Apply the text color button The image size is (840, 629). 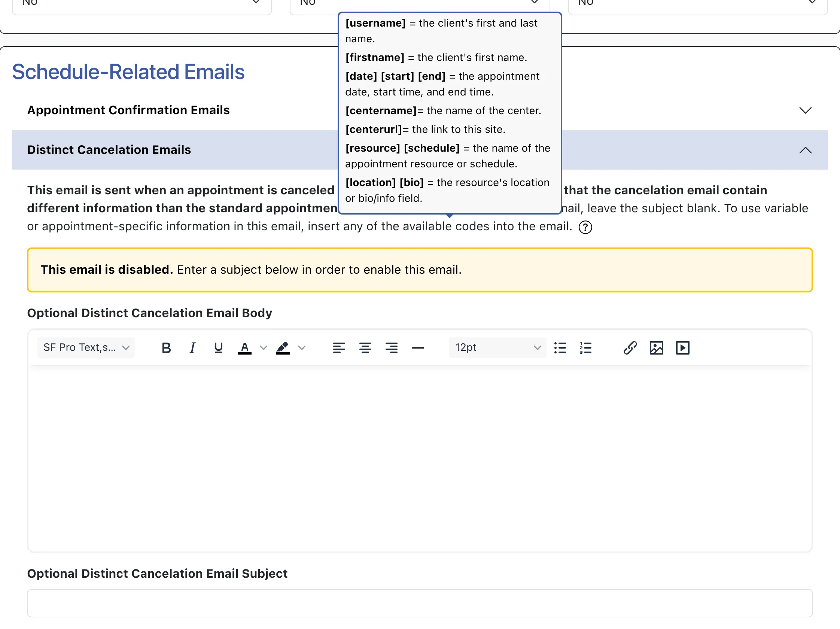(244, 347)
